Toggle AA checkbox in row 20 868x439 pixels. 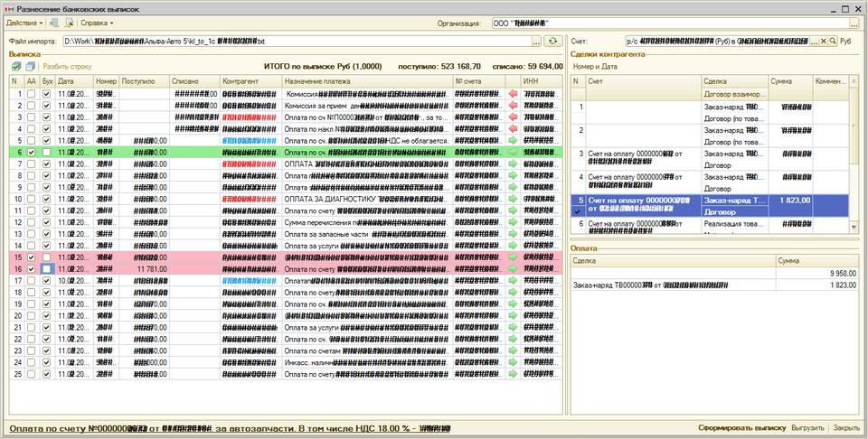31,316
